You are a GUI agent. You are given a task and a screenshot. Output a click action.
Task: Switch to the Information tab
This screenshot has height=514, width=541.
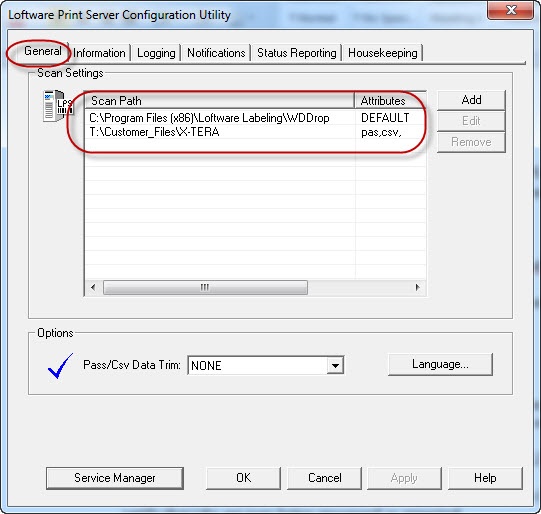[99, 53]
